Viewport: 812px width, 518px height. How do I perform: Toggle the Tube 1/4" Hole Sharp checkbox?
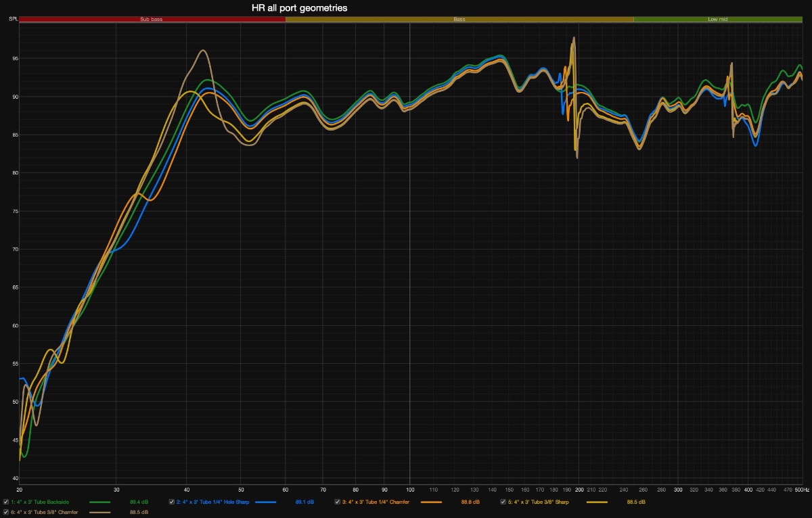click(172, 502)
